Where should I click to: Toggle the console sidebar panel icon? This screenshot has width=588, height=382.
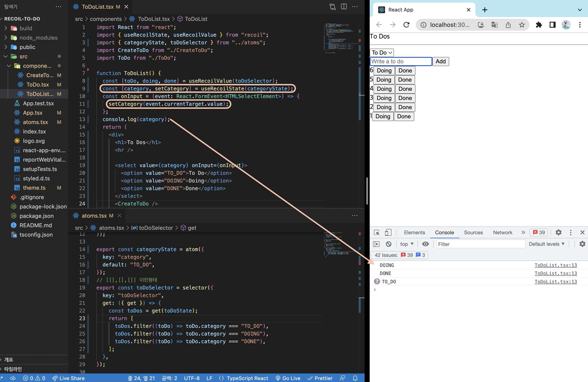point(376,244)
